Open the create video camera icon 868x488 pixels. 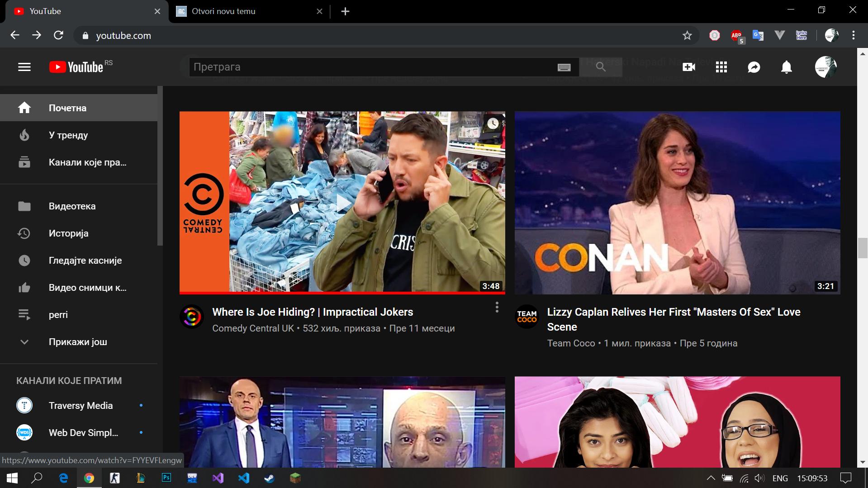(x=688, y=66)
